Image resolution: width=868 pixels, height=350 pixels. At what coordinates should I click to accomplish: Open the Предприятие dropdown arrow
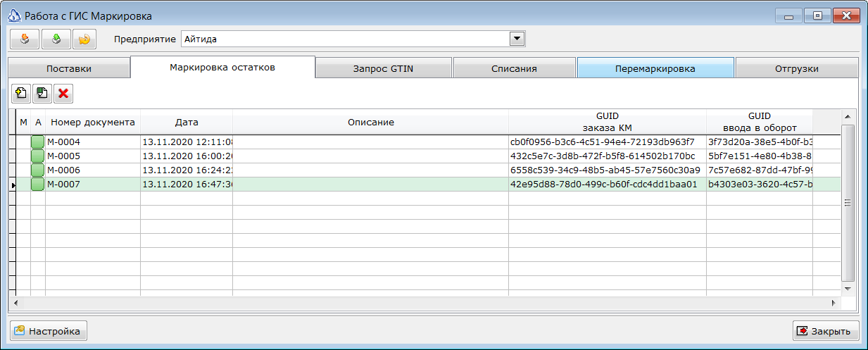(517, 39)
